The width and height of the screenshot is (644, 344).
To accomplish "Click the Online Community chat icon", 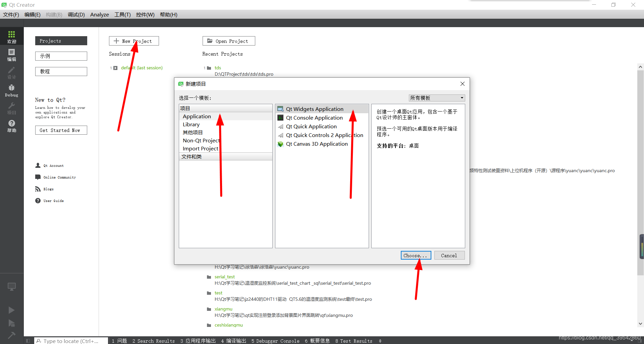I will 38,177.
